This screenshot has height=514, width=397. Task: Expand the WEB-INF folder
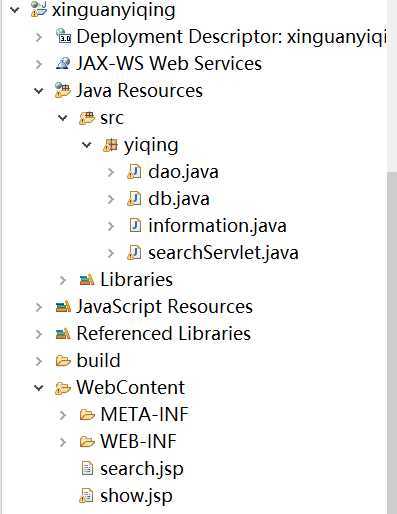point(63,442)
